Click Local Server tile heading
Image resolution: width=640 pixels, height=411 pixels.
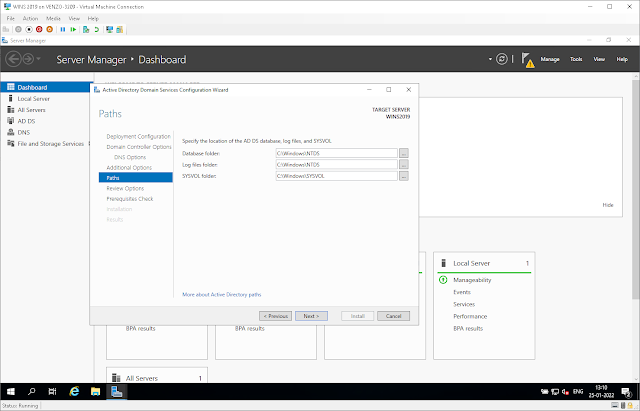pos(471,264)
